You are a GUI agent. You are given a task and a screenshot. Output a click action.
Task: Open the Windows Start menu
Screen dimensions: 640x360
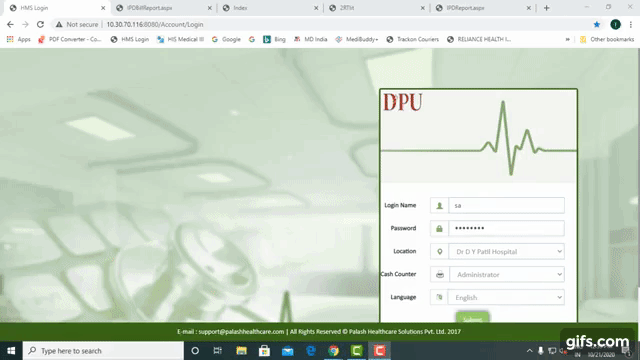click(x=11, y=351)
